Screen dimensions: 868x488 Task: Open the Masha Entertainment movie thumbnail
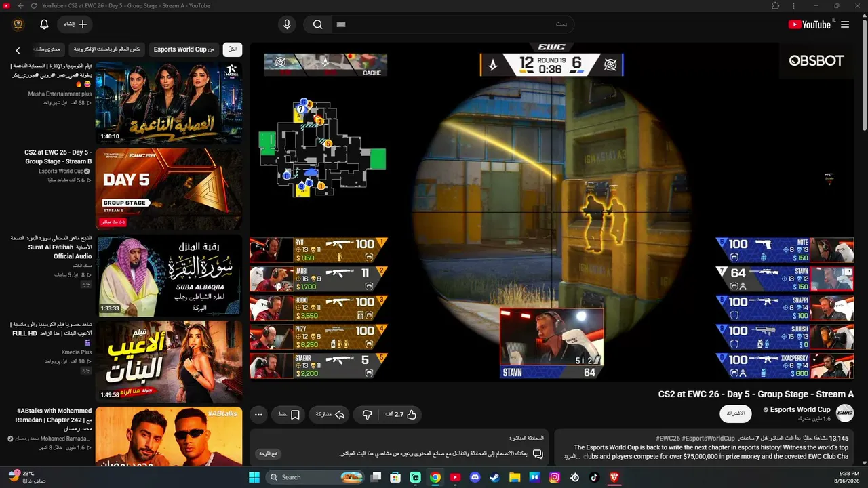pos(169,102)
